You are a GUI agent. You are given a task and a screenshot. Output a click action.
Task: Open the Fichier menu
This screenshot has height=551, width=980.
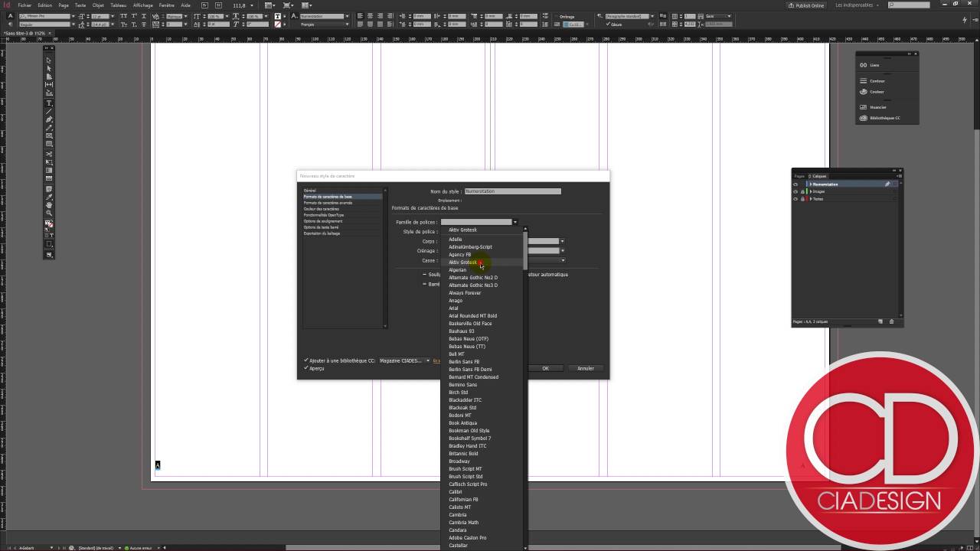click(x=24, y=5)
